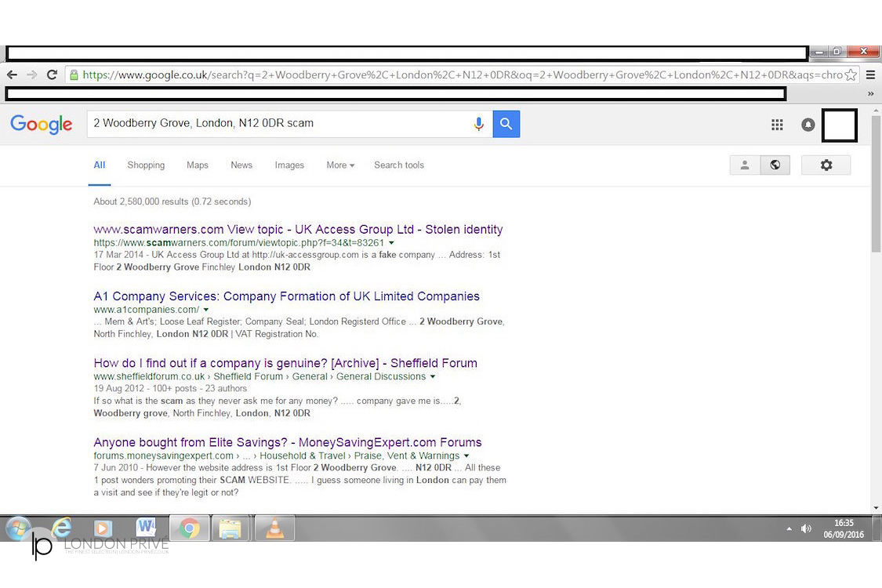Show hidden system tray icons
Image resolution: width=882 pixels, height=588 pixels.
point(789,529)
